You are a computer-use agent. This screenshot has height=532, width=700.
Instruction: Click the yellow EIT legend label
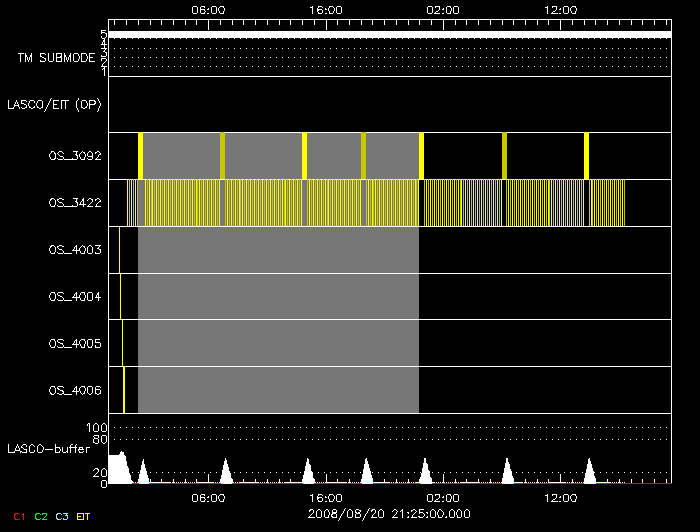click(x=83, y=516)
